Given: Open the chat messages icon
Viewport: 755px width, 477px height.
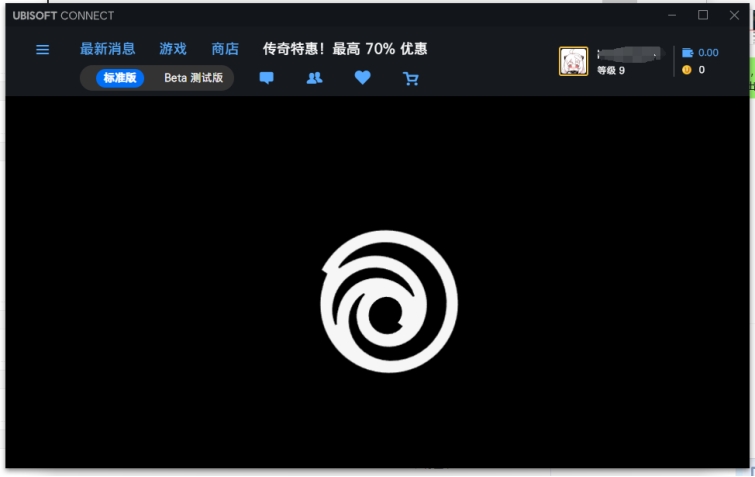Looking at the screenshot, I should (x=266, y=78).
